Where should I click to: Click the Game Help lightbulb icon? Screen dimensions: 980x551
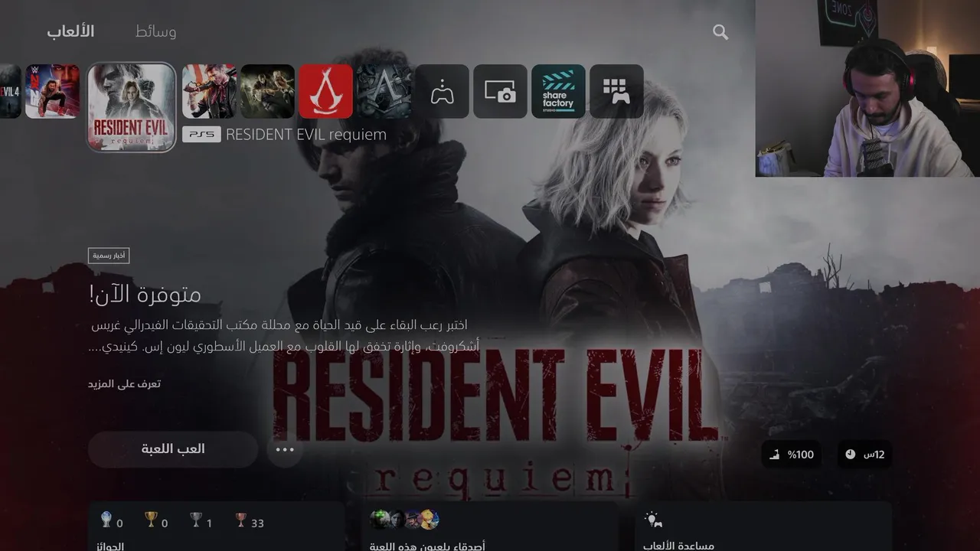coord(653,520)
